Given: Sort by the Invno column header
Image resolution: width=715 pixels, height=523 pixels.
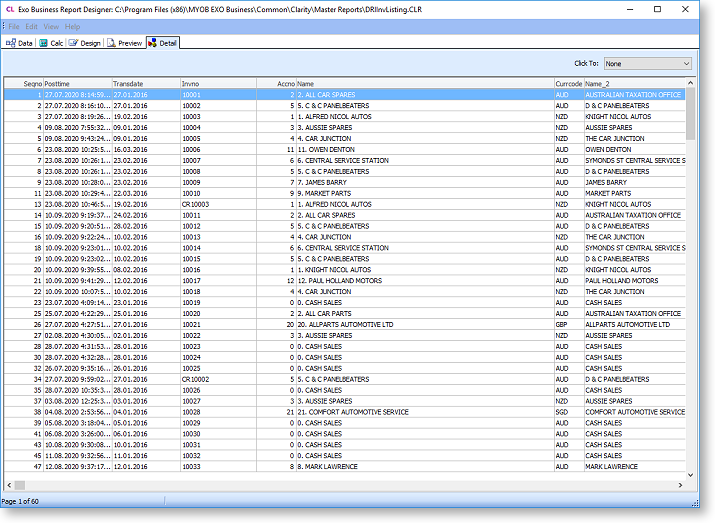Looking at the screenshot, I should [x=218, y=83].
